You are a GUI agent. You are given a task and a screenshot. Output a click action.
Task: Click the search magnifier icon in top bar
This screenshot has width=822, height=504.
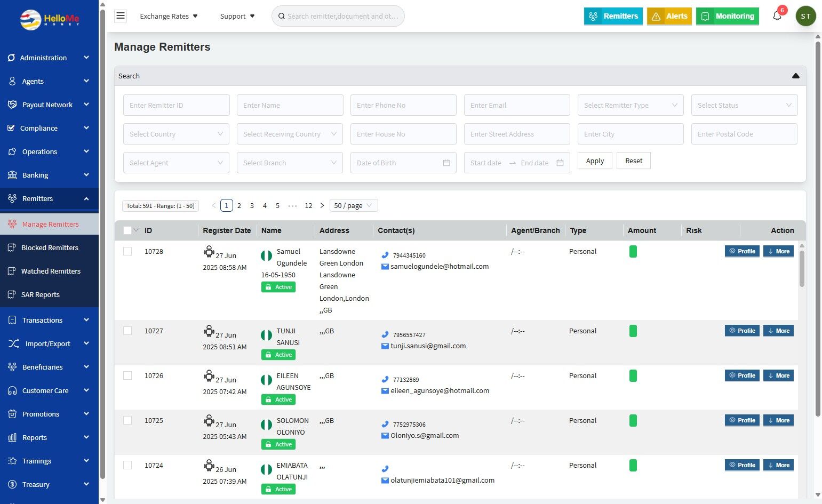pos(281,17)
